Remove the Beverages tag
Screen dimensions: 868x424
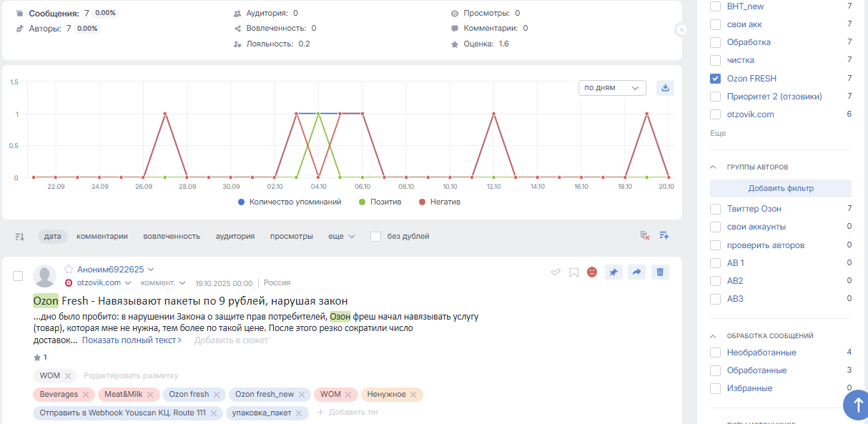click(x=86, y=395)
